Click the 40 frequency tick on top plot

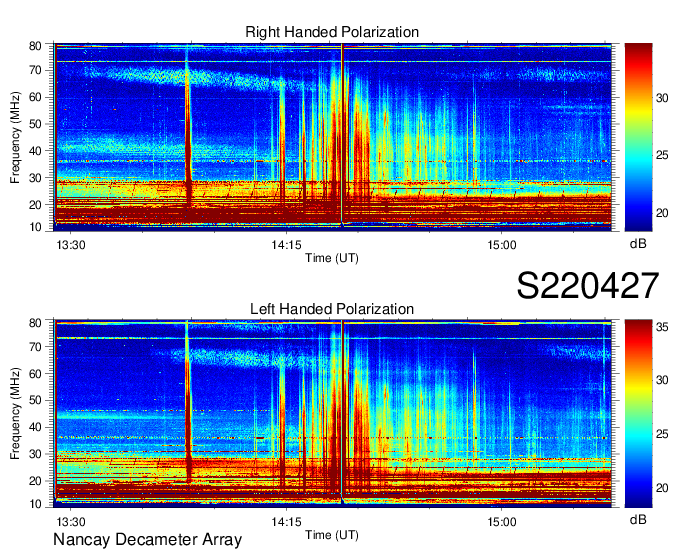(35, 151)
